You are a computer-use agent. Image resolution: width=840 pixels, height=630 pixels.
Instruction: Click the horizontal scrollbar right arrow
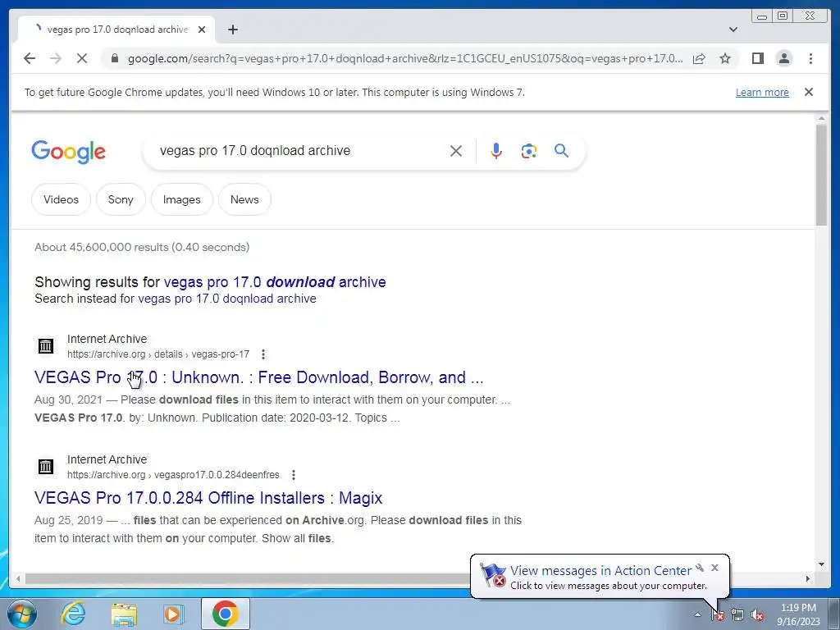click(x=808, y=578)
